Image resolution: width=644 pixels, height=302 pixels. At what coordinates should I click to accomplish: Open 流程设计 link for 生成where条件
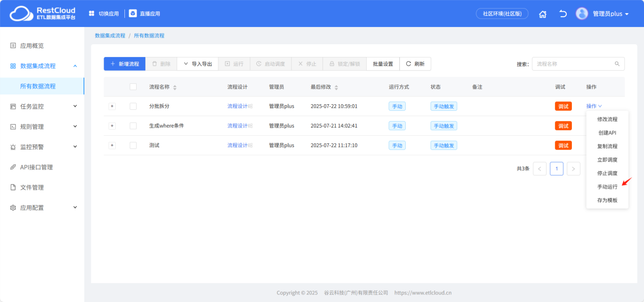point(237,126)
